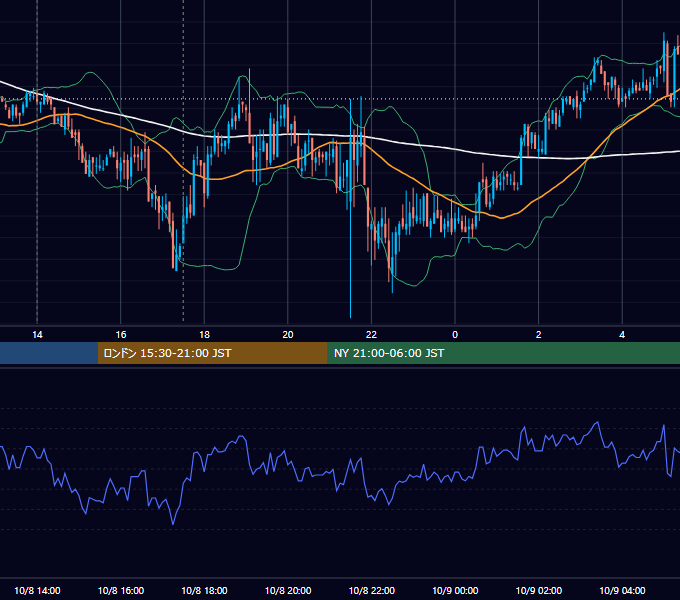Click the ロンドン 15:30-21:00 JST session bar

coord(212,353)
